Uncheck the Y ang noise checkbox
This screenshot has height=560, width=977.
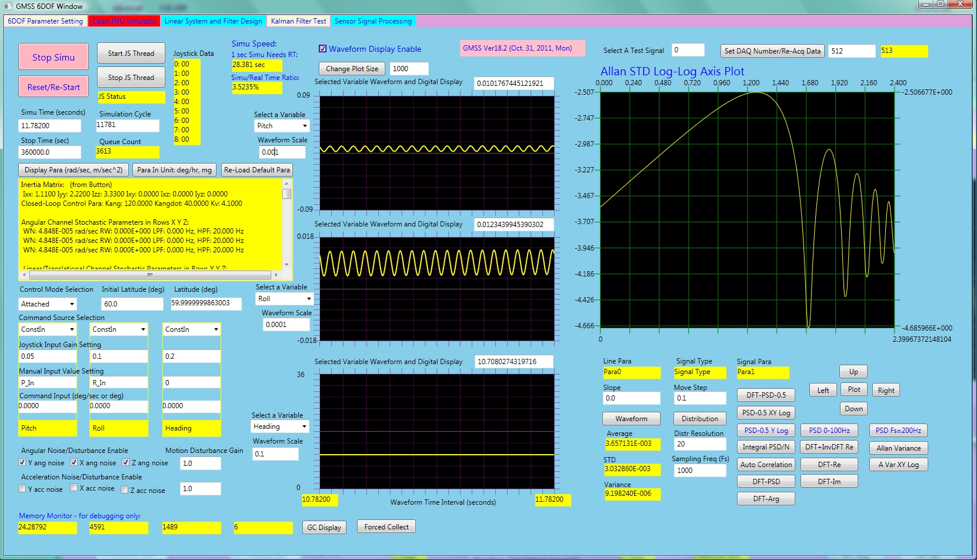click(22, 463)
